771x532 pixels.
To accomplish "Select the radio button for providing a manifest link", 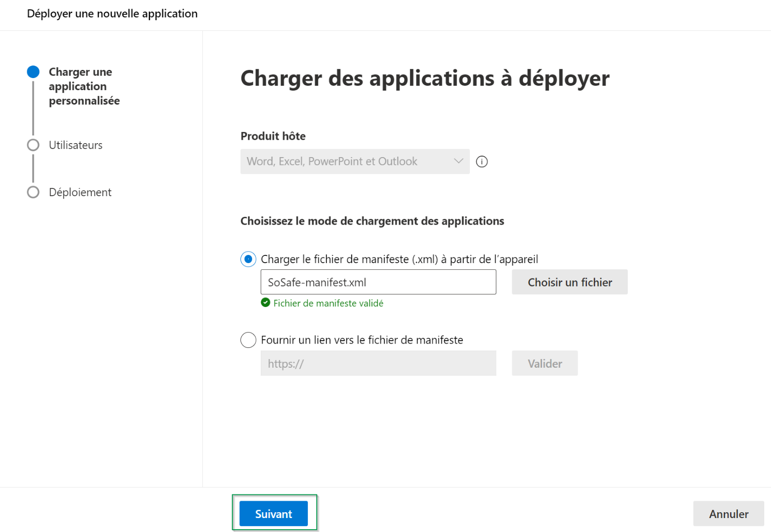I will (248, 340).
